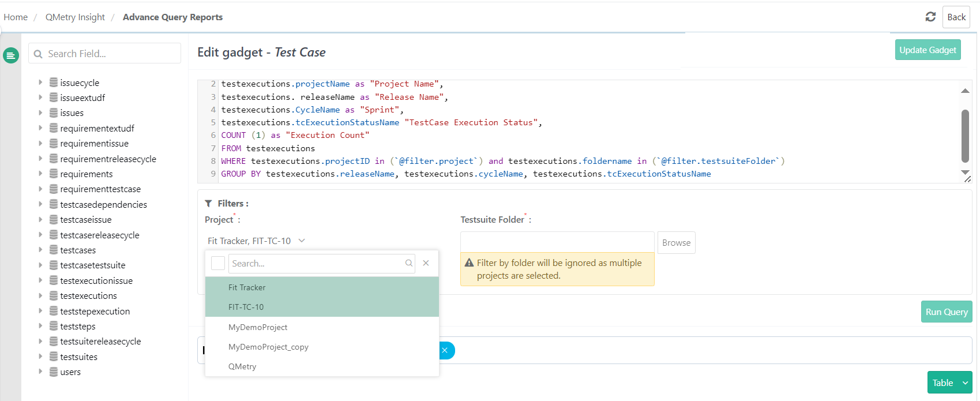Select MyDemoProject in project list
980x401 pixels.
(322, 327)
